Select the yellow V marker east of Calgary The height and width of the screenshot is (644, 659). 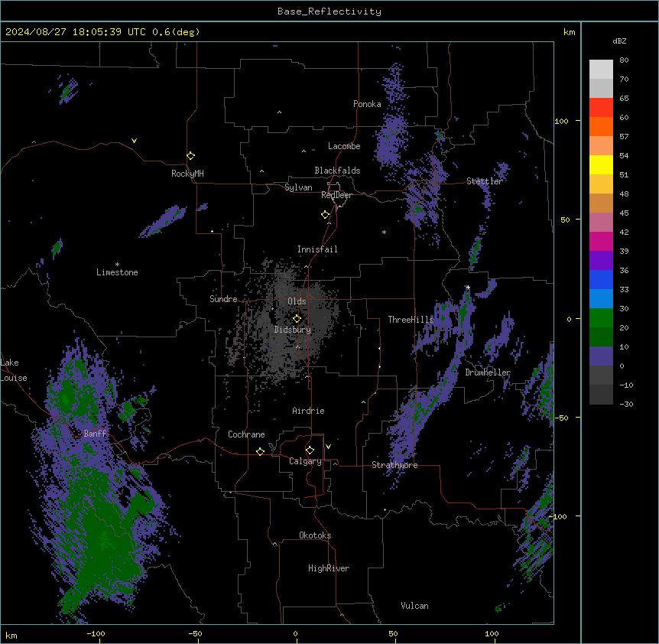pyautogui.click(x=328, y=447)
